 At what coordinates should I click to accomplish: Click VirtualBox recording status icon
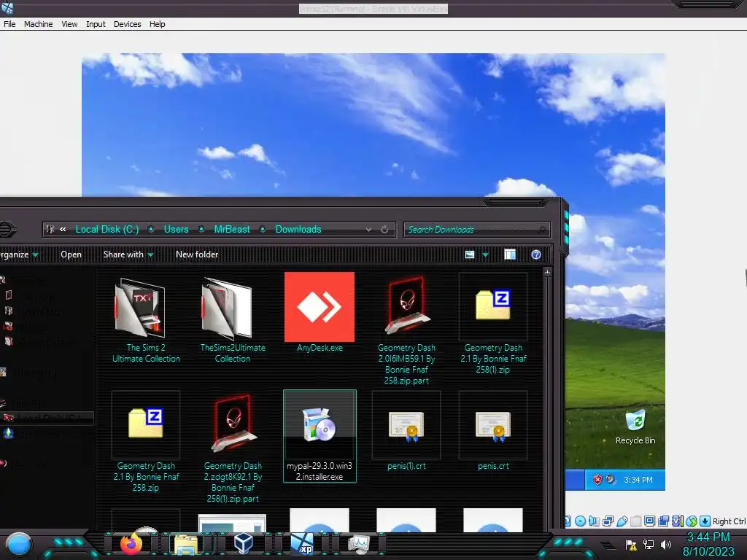coord(663,521)
